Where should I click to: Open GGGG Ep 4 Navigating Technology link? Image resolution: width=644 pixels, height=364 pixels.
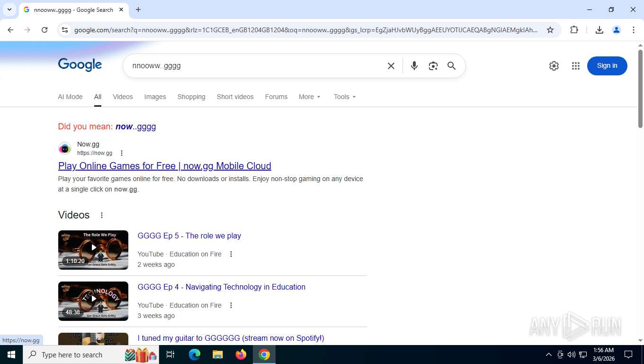click(x=222, y=287)
